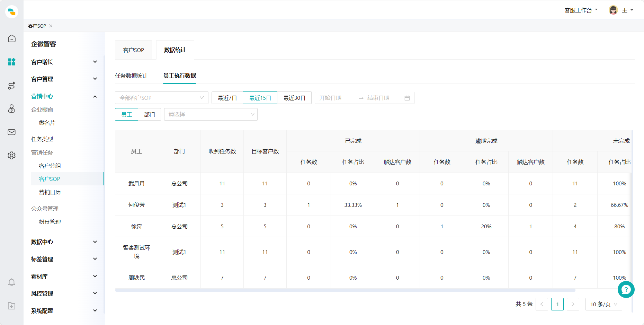Switch filter to 部门
The image size is (644, 325).
(x=150, y=114)
